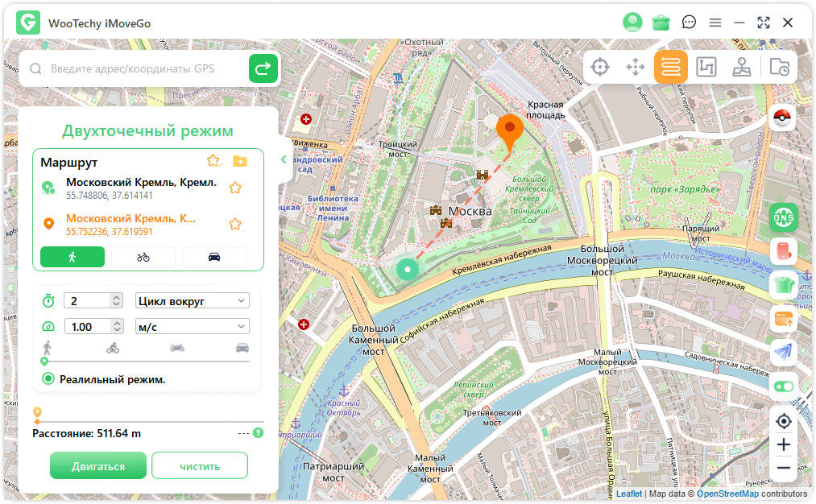Click the search go arrow button

[263, 69]
